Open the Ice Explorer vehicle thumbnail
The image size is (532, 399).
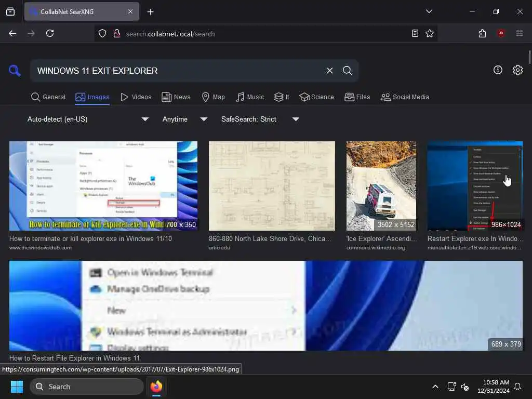click(381, 186)
